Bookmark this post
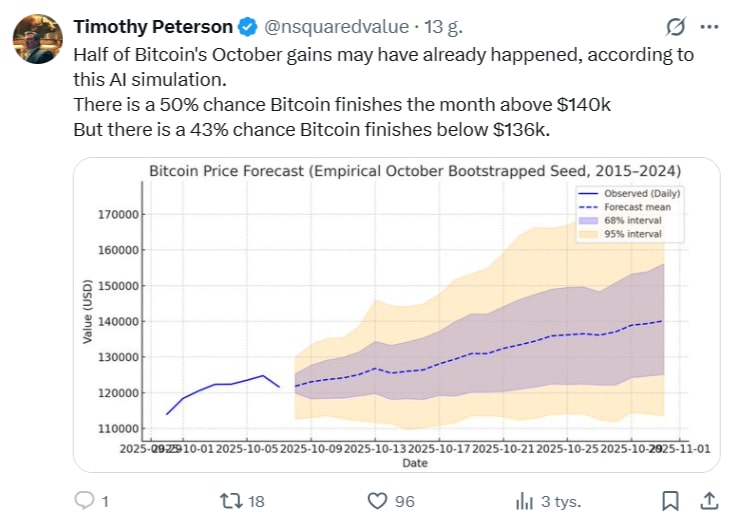 tap(672, 500)
